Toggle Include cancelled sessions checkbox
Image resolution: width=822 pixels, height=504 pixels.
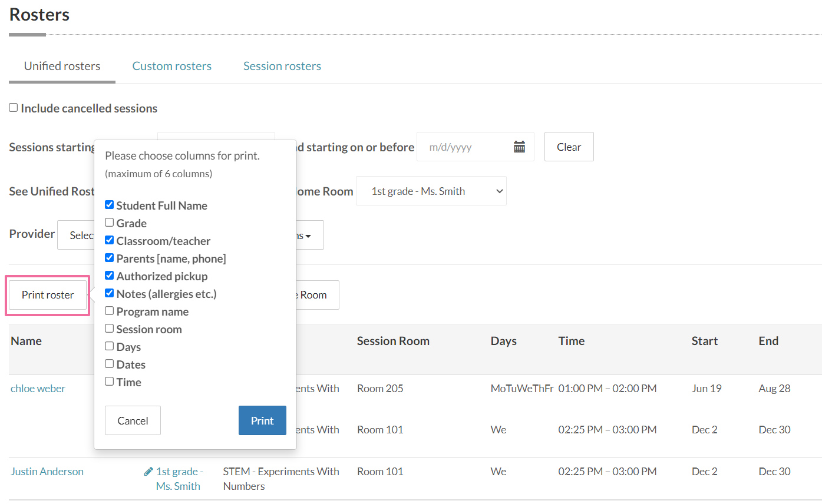14,108
